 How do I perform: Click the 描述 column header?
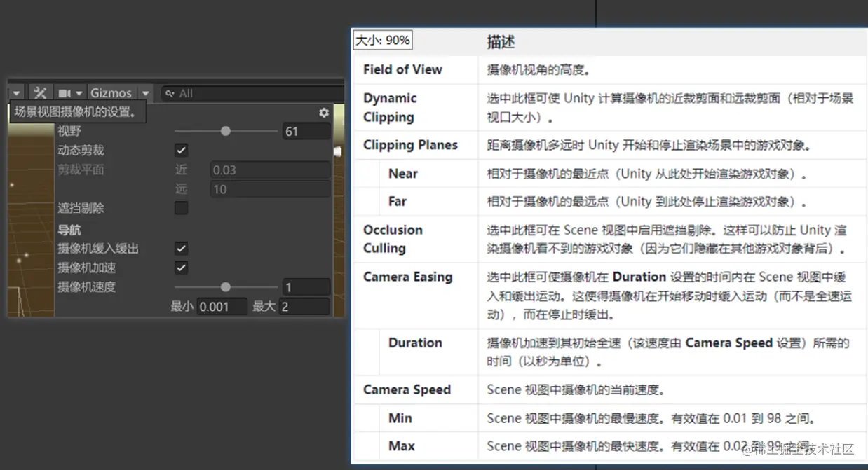501,41
